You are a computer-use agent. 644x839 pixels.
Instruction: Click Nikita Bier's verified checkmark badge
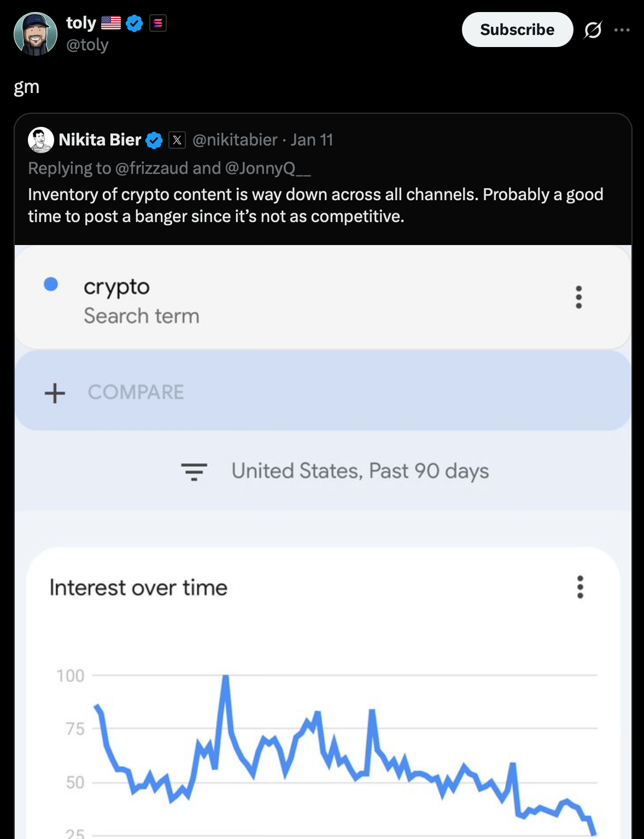click(154, 141)
